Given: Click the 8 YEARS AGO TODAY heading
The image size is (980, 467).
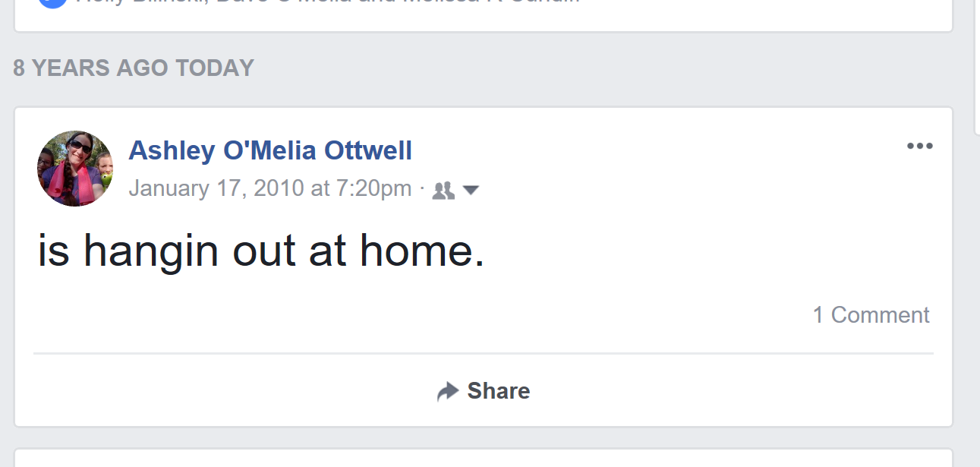Looking at the screenshot, I should [134, 68].
